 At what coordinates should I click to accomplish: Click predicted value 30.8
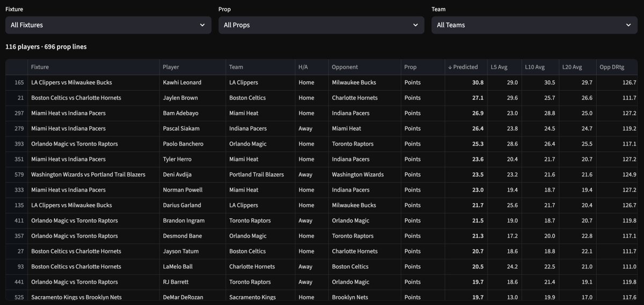(x=465, y=83)
